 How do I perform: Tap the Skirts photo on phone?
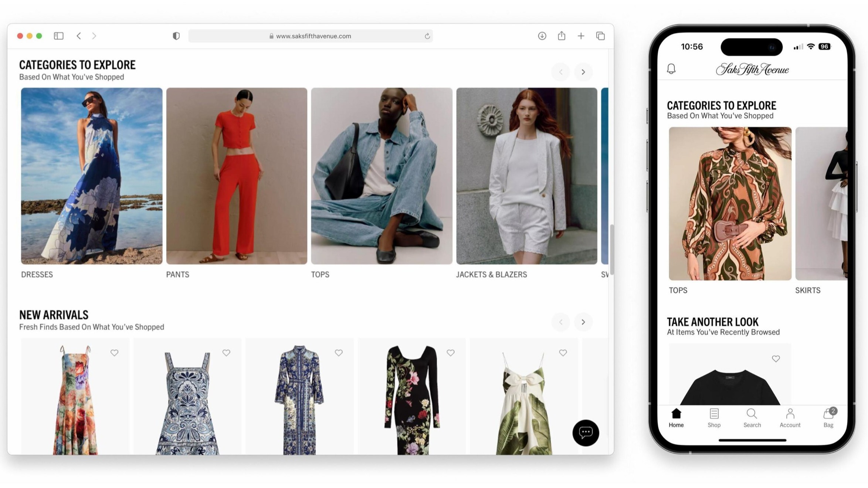821,204
